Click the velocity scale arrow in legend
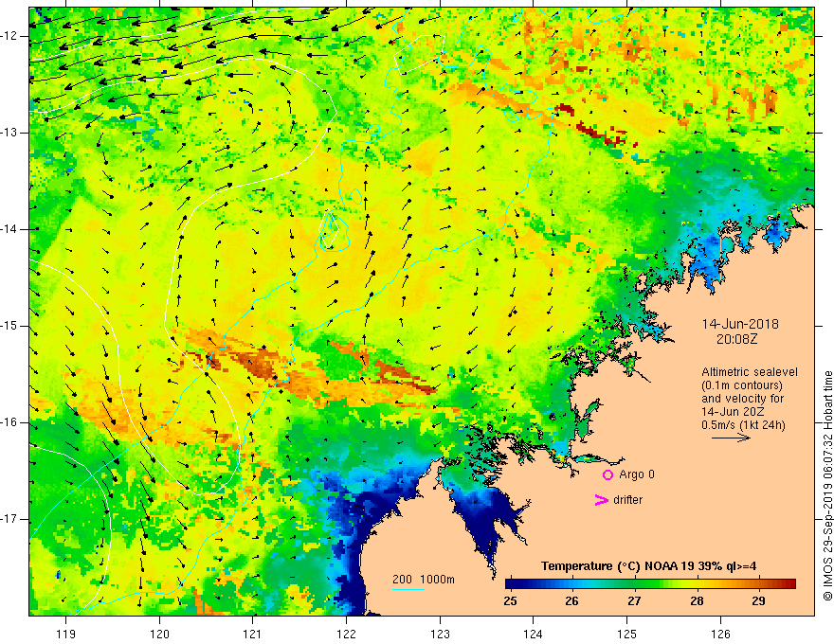Viewport: 834px width, 644px height. [x=731, y=438]
